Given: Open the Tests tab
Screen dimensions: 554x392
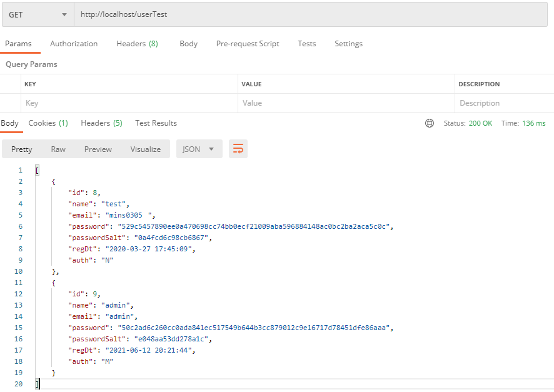Looking at the screenshot, I should 306,44.
